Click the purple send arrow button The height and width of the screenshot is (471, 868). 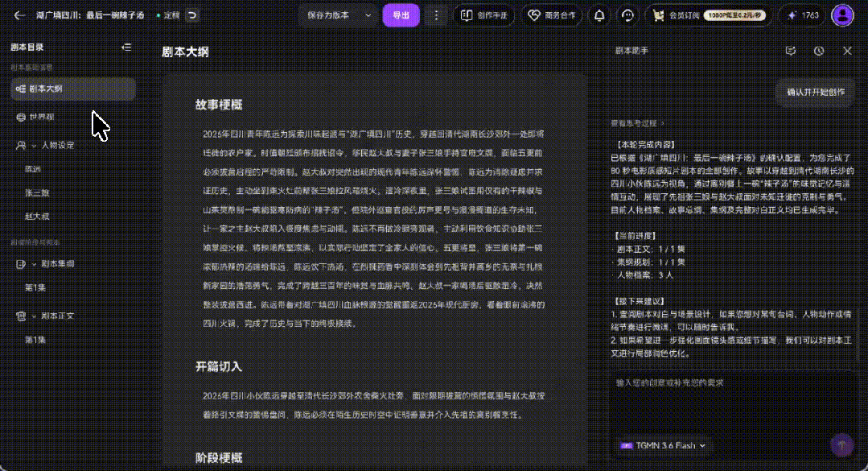coord(842,445)
